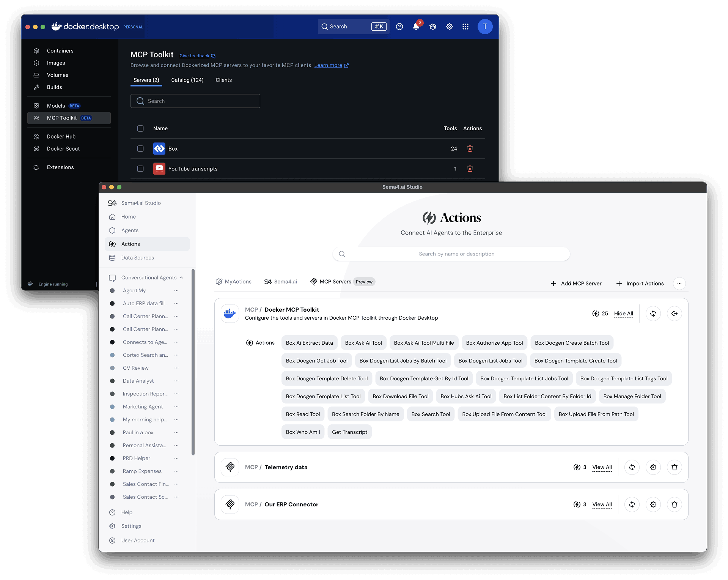
Task: Check the Box server checkbox
Action: point(140,148)
